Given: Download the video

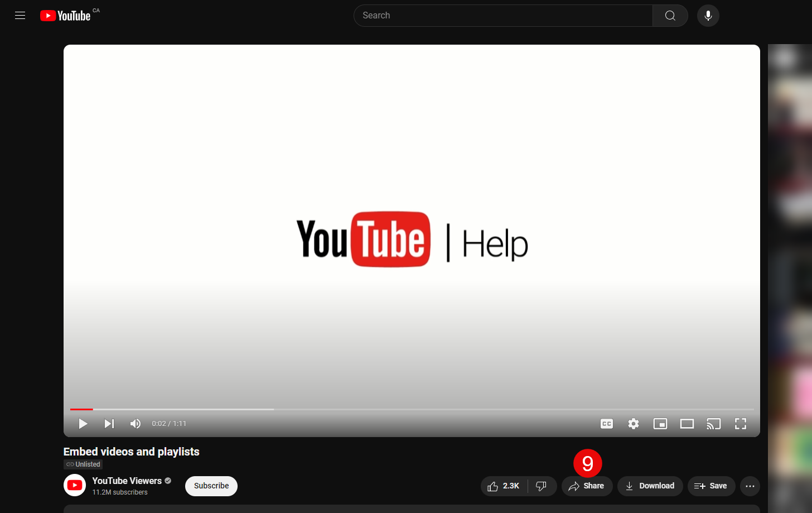Looking at the screenshot, I should (x=650, y=486).
